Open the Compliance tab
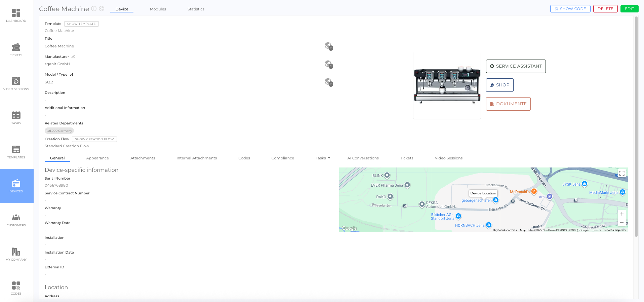Screen dimensions: 644x302 click(x=282, y=158)
